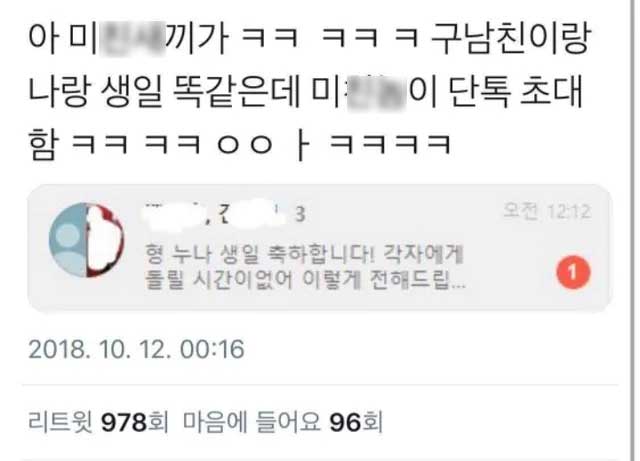Open the embedded chat notification image
The image size is (640, 461).
(319, 248)
